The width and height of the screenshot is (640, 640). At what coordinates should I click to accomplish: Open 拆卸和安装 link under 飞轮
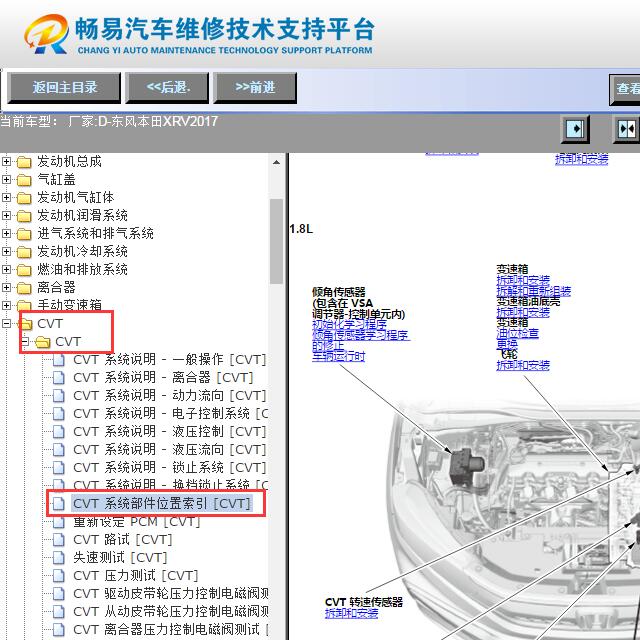click(x=523, y=365)
